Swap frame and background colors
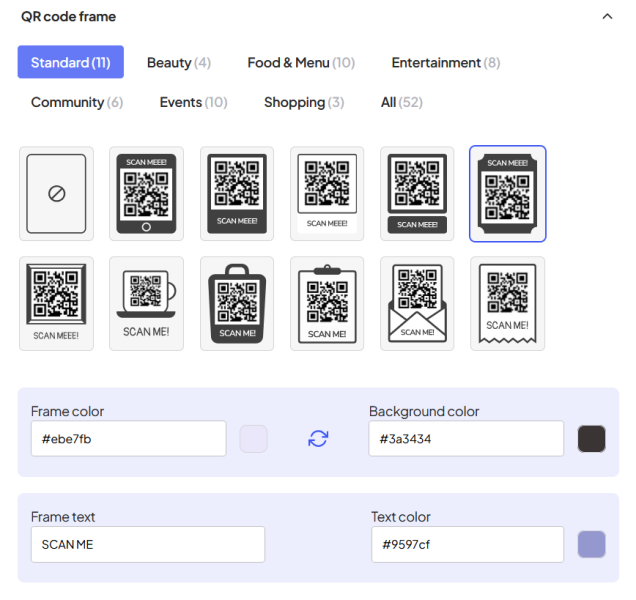Image resolution: width=636 pixels, height=600 pixels. [318, 439]
